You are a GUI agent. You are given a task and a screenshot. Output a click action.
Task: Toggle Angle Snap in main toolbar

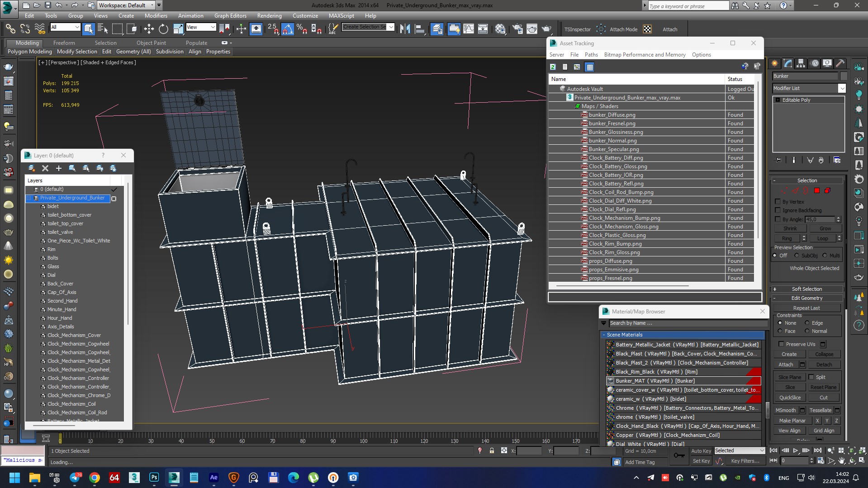click(287, 29)
